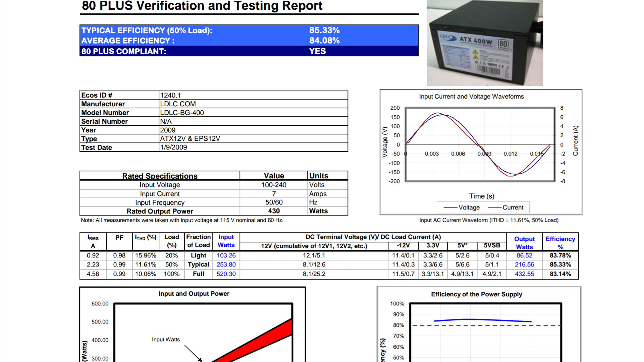Click the Input Watts label in power chart
Image resolution: width=644 pixels, height=362 pixels.
point(166,340)
